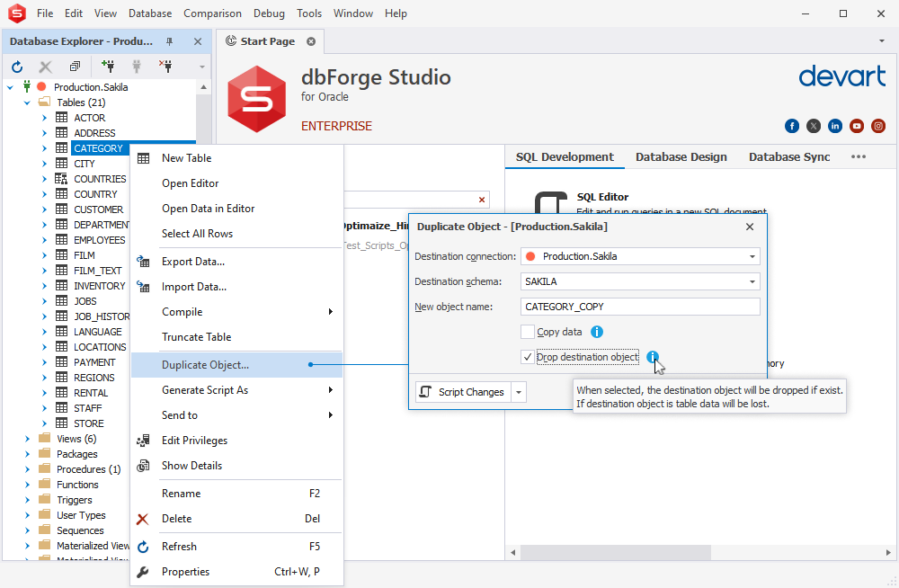The image size is (899, 588).
Task: Open Destination schema dropdown
Action: click(x=752, y=281)
